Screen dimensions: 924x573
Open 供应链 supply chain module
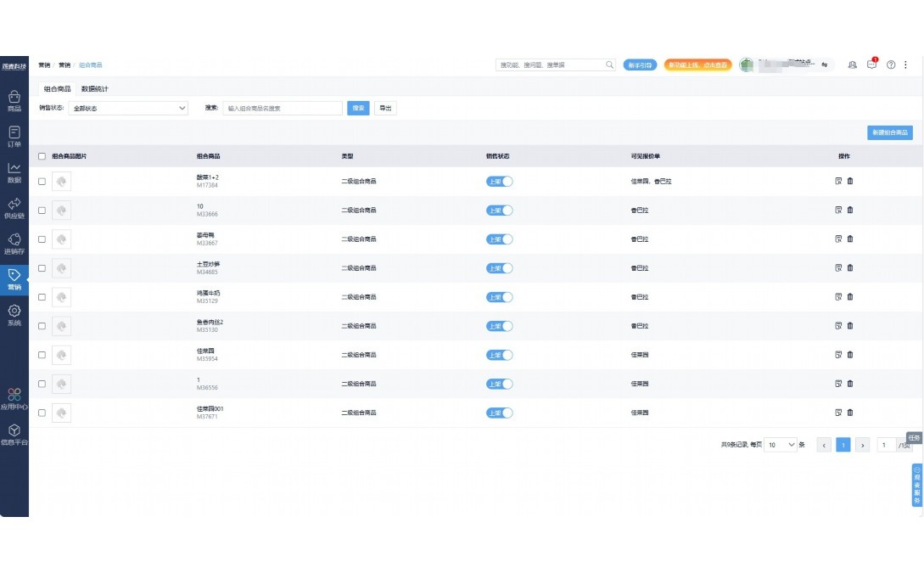pos(14,208)
